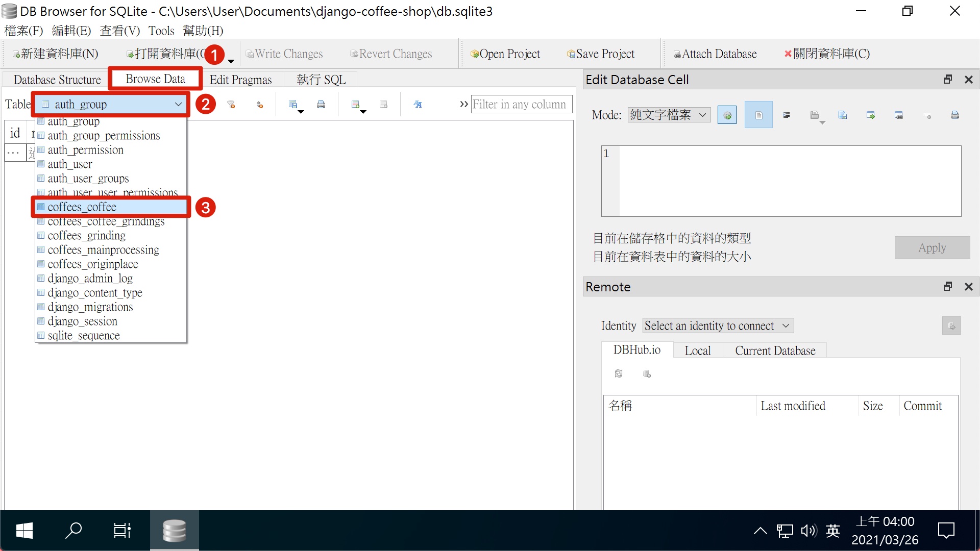The image size is (980, 551).
Task: Click the print icon in Edit Database Cell
Action: 955,115
